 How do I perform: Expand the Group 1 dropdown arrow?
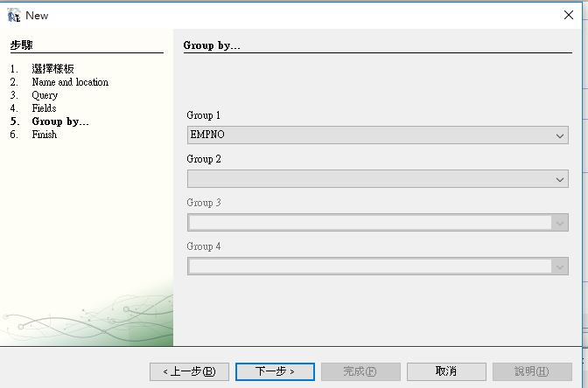coord(560,135)
